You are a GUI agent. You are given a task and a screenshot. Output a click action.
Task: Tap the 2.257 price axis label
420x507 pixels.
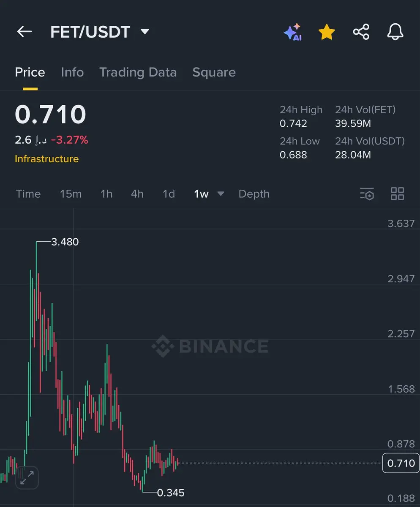coord(401,334)
